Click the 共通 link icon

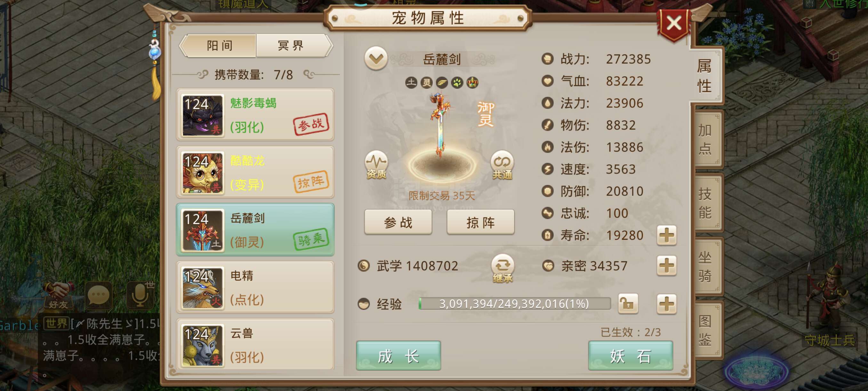pyautogui.click(x=502, y=165)
